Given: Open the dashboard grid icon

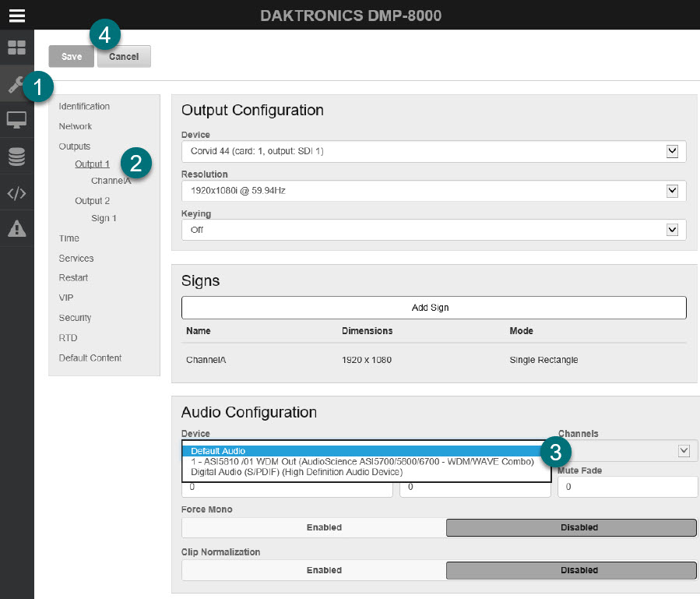Looking at the screenshot, I should [x=16, y=48].
